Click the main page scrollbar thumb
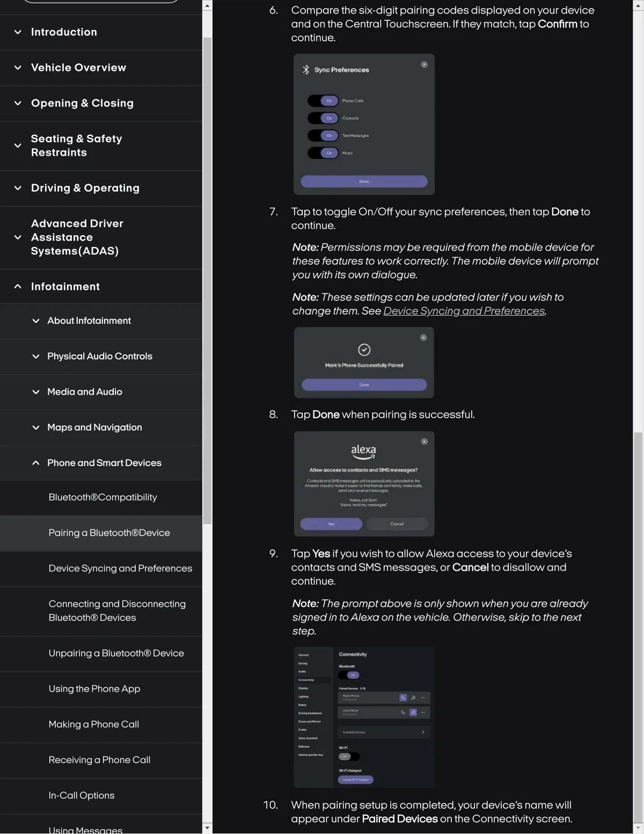644x834 pixels. tap(638, 627)
